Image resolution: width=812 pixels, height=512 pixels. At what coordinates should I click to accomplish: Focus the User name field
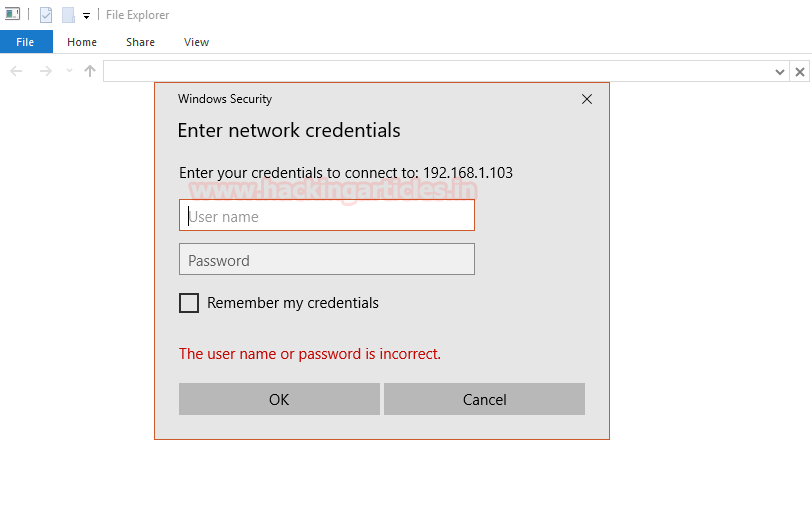(327, 216)
